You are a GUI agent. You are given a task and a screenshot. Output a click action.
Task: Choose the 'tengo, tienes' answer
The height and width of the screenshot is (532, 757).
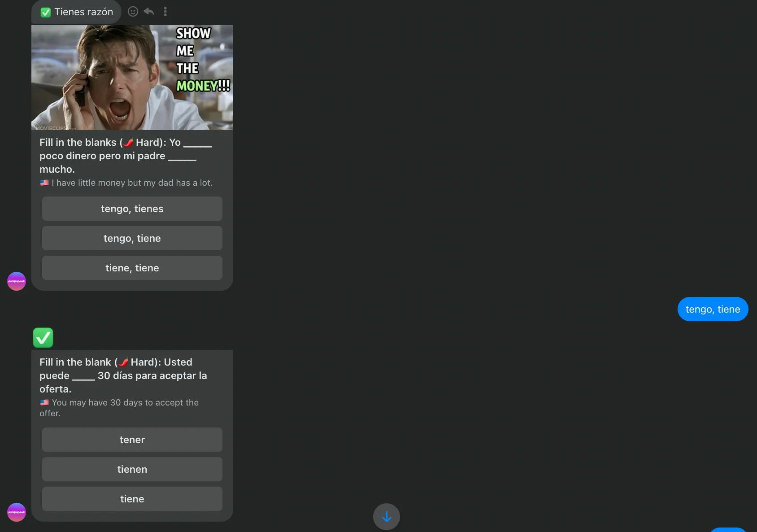(x=132, y=209)
